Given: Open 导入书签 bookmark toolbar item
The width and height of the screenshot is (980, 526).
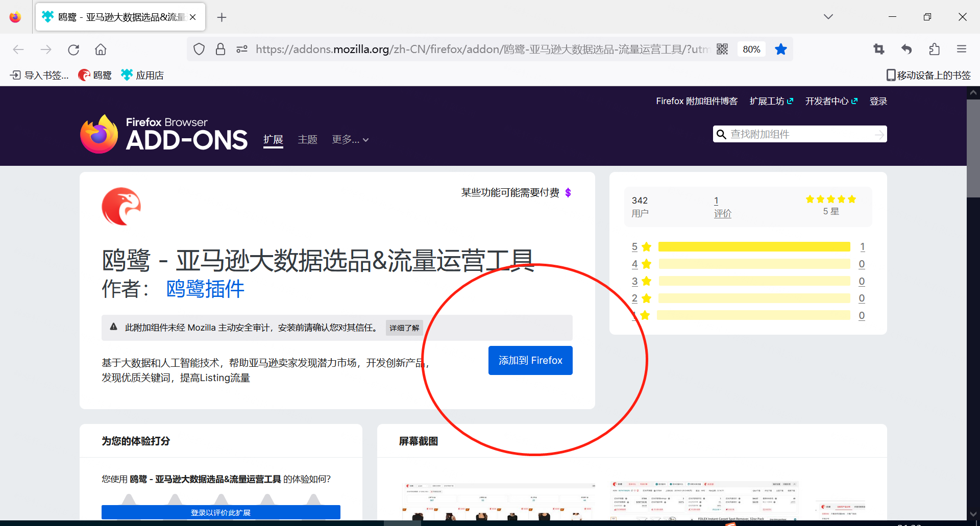Looking at the screenshot, I should click(x=39, y=76).
